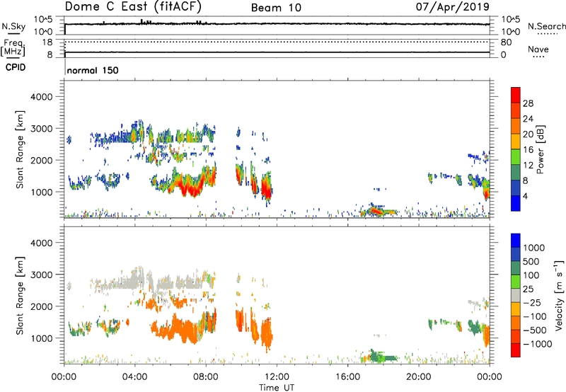Click the 'Beam 10' label
Screen dimensions: 566x392
point(276,8)
